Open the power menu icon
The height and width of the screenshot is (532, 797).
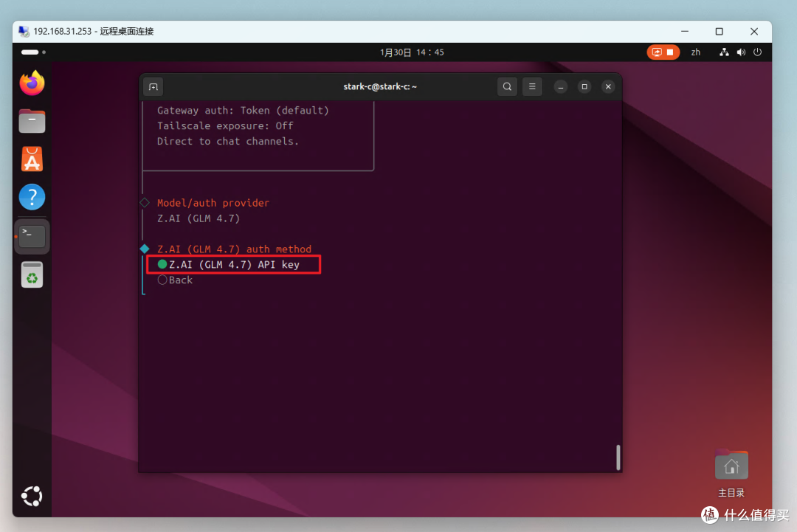click(757, 52)
